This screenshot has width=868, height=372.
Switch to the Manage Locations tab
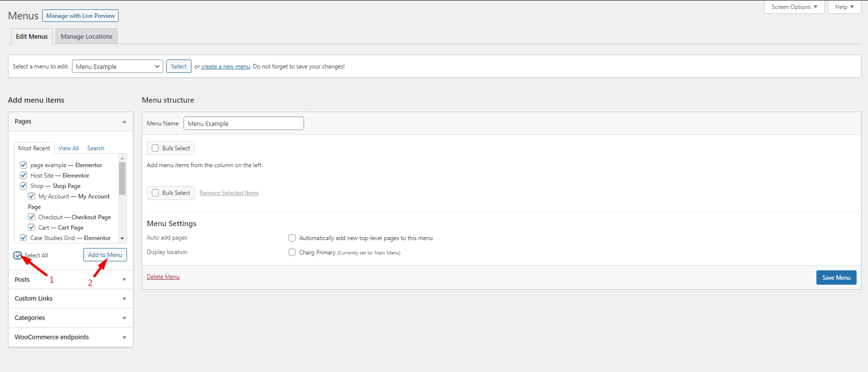coord(86,37)
